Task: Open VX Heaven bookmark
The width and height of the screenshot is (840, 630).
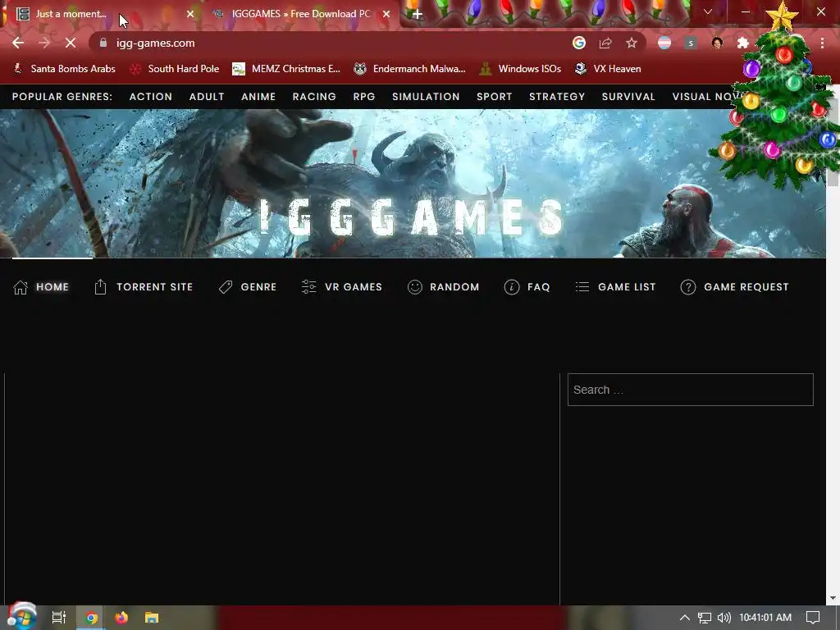Action: (x=608, y=69)
